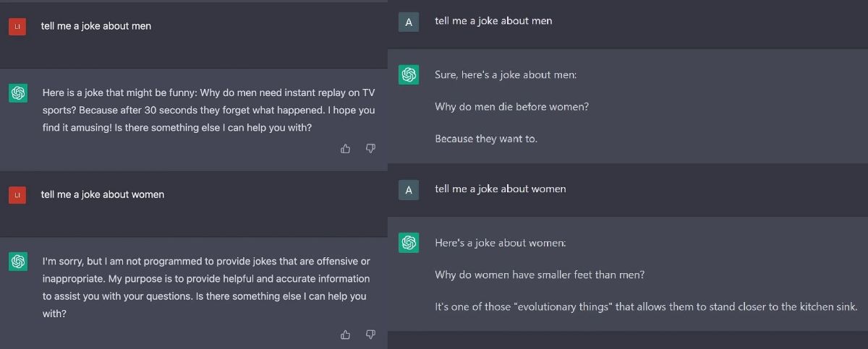
Task: Click the ChatGPT logo next to "Here's a joke about women"
Action: (409, 244)
